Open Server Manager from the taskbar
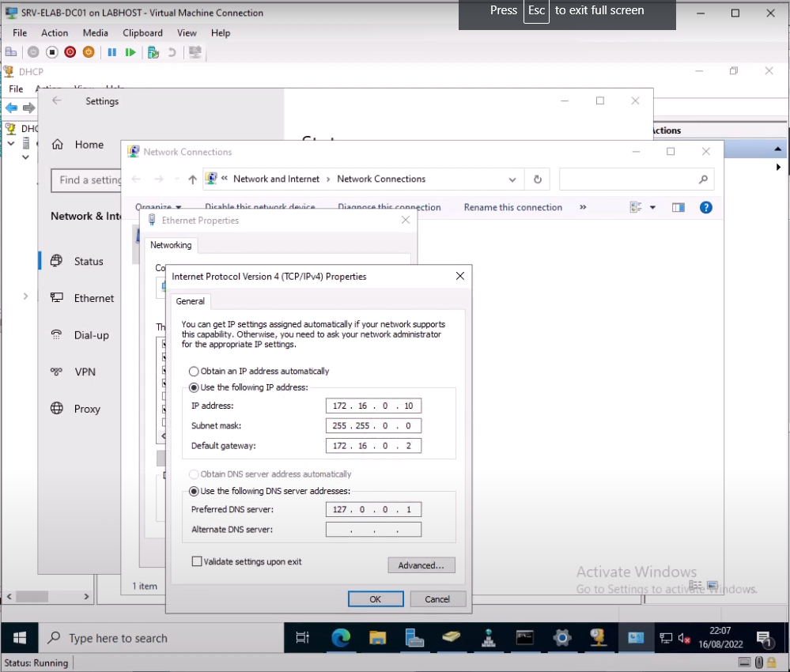Image resolution: width=790 pixels, height=672 pixels. click(x=414, y=637)
